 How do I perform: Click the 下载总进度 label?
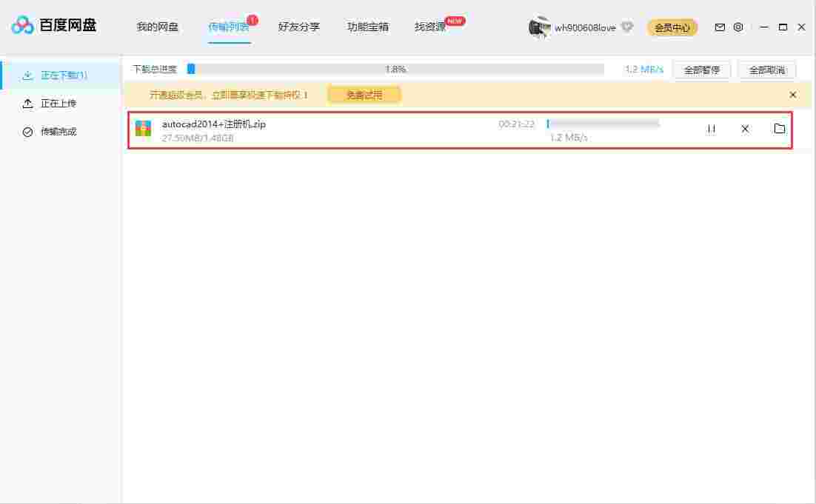[155, 69]
